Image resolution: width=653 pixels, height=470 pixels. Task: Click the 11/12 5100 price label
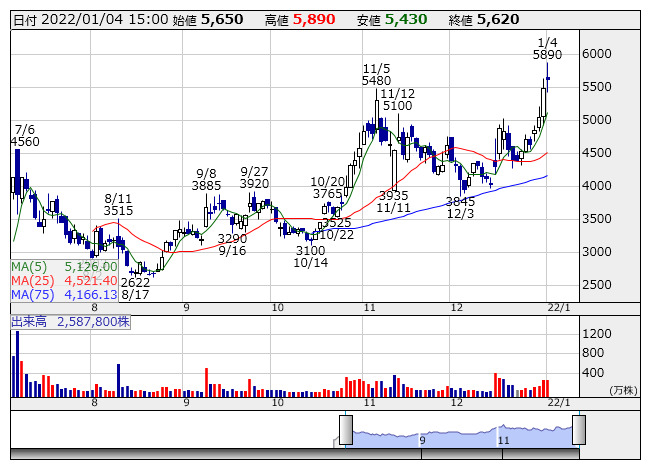tap(398, 100)
